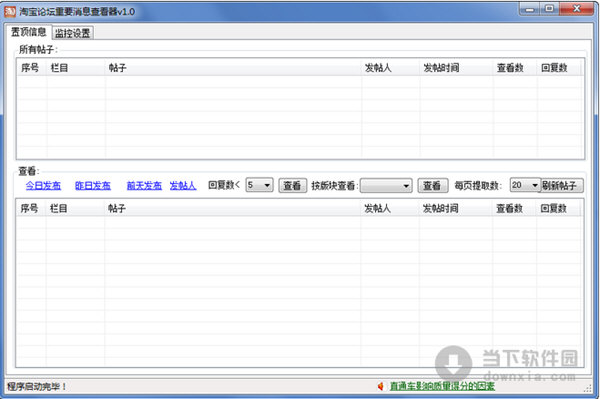This screenshot has width=600, height=399.
Task: Click the 查看 button next to the 按版块查看 box
Action: coord(432,186)
